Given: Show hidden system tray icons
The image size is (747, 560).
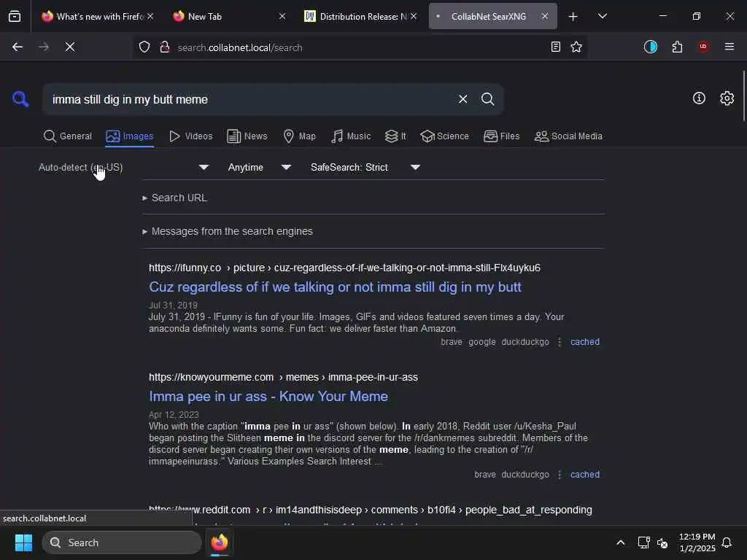Looking at the screenshot, I should coord(620,542).
